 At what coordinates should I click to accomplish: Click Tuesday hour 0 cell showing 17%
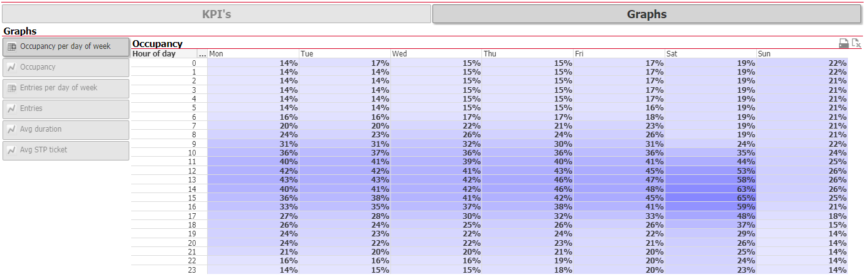(x=345, y=63)
